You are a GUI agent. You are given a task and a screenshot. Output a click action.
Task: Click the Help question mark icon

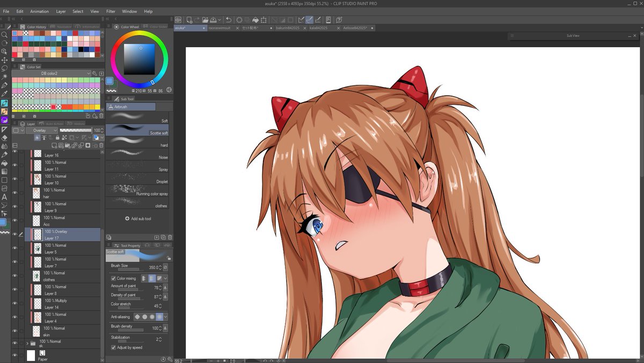[339, 20]
